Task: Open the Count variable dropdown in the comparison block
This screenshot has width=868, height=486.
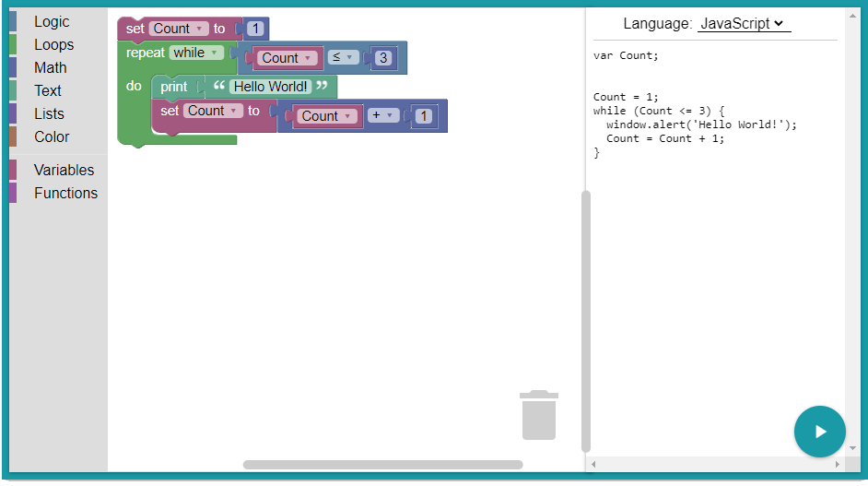Action: pyautogui.click(x=287, y=57)
